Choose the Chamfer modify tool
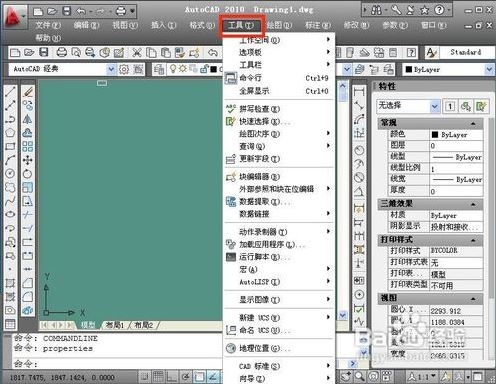 click(28, 283)
